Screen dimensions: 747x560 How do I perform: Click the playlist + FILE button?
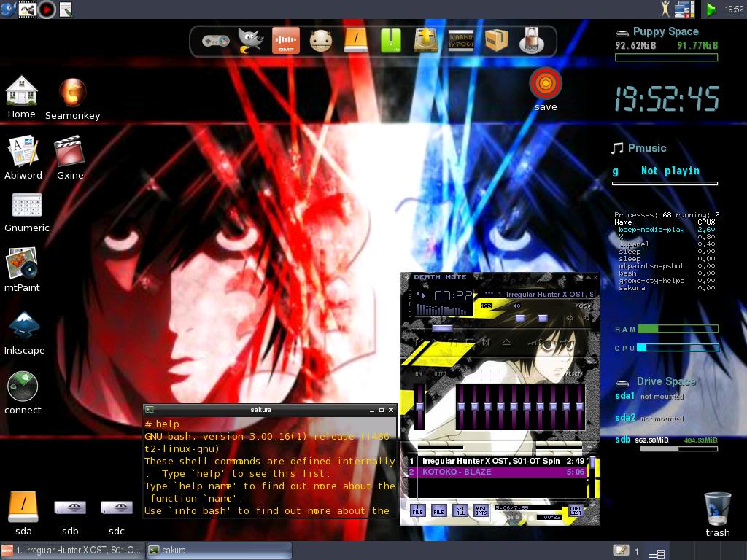(418, 510)
